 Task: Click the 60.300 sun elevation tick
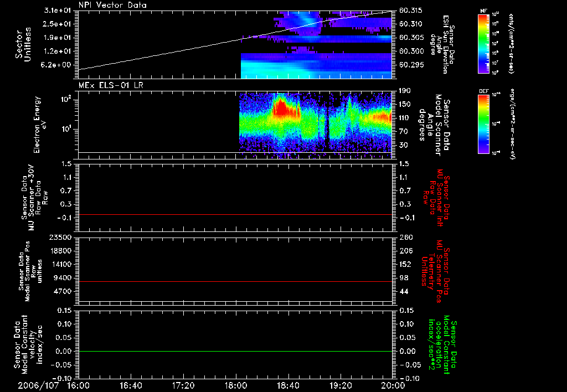pyautogui.click(x=410, y=51)
